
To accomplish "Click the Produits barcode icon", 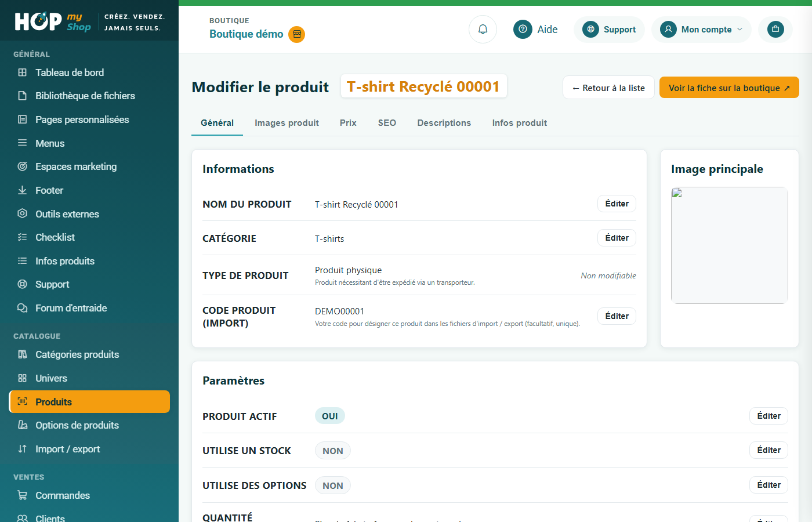I will click(23, 401).
